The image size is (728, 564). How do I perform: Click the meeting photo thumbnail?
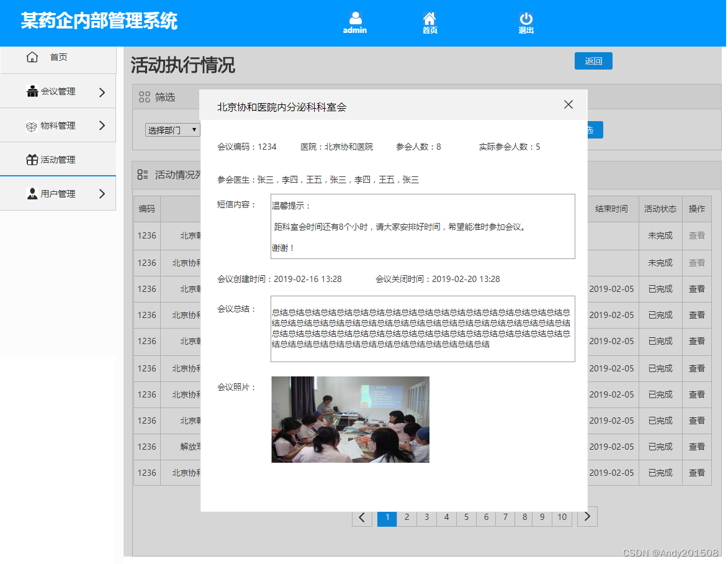point(349,419)
